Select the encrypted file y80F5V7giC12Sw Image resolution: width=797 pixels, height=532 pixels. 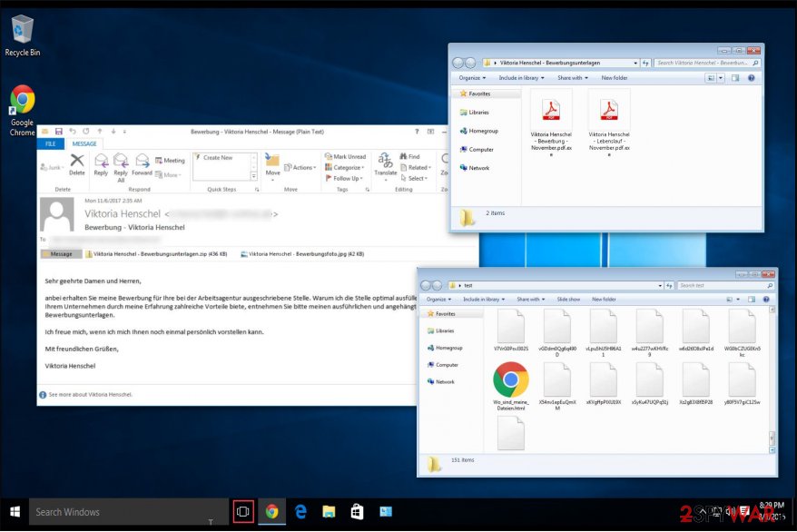[743, 386]
